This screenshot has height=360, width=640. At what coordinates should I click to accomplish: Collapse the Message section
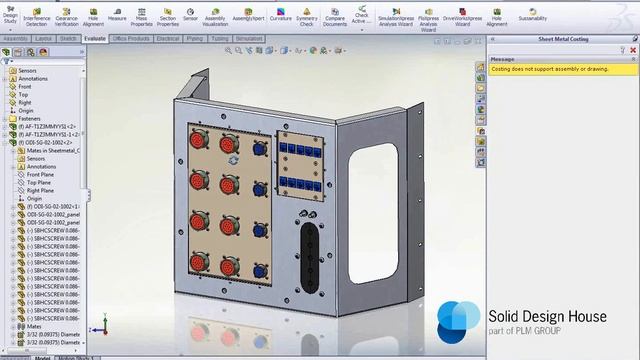click(633, 59)
